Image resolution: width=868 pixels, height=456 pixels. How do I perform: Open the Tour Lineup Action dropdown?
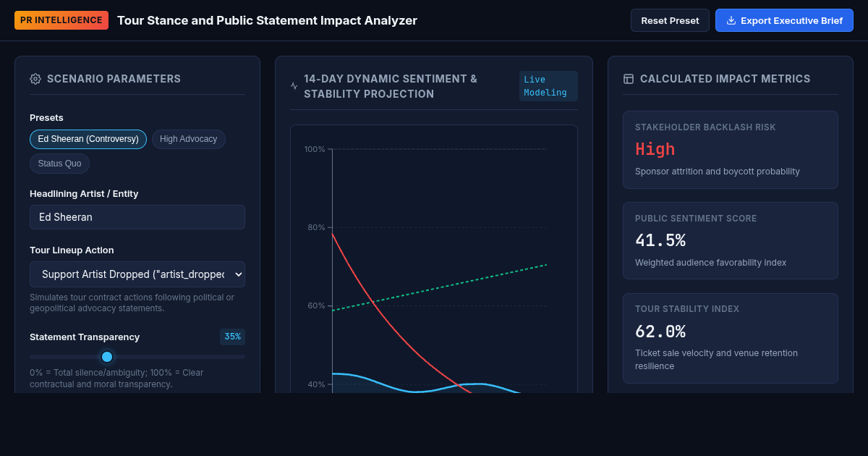click(137, 274)
